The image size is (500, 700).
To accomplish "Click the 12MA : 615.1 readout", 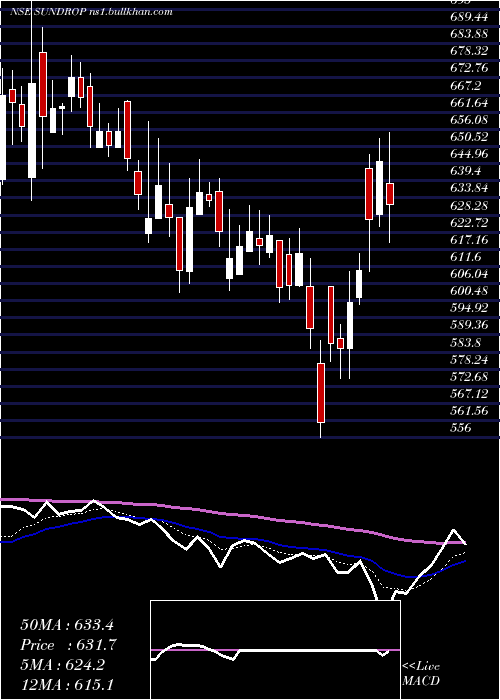I will click(x=66, y=684).
